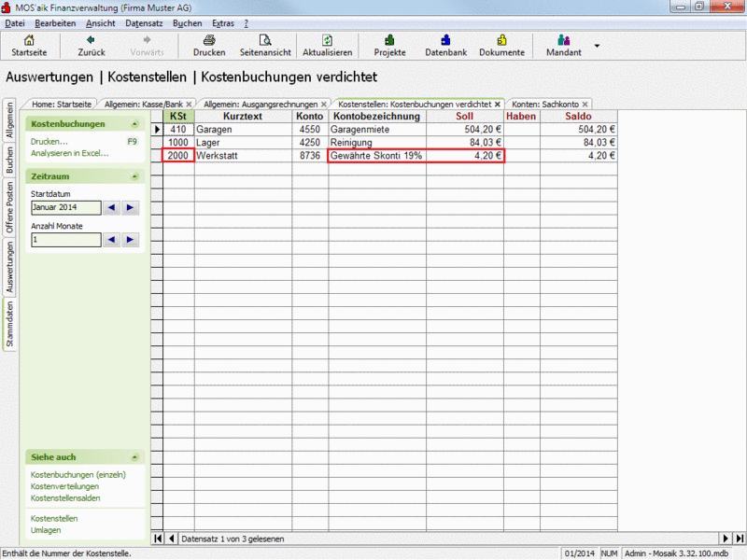Select the Allgemein vertical side tab
Viewport: 747px width, 560px height.
tap(9, 120)
